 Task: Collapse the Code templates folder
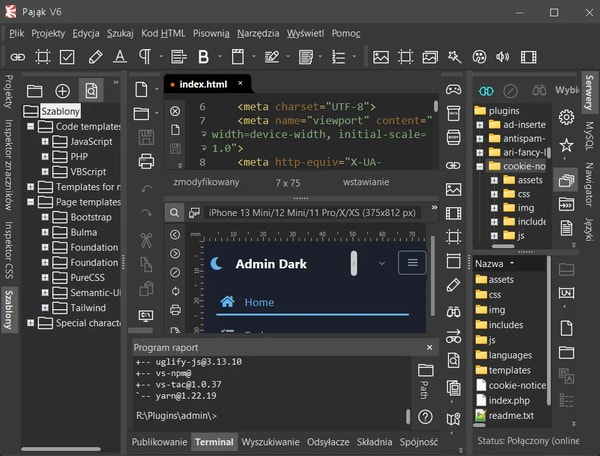tap(31, 126)
